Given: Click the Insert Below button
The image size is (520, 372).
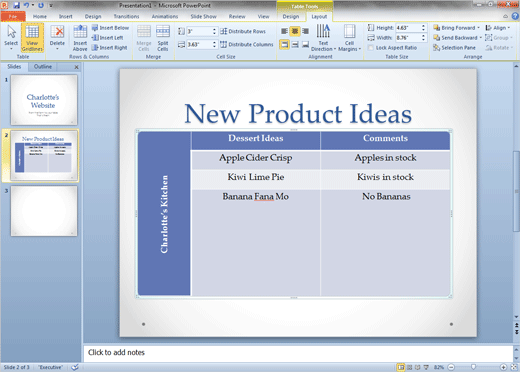Looking at the screenshot, I should [x=110, y=28].
